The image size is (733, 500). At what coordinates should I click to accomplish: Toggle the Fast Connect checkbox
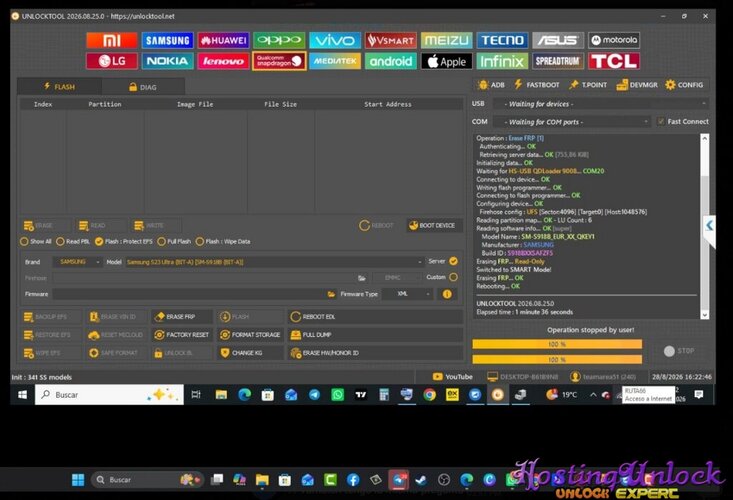point(661,121)
